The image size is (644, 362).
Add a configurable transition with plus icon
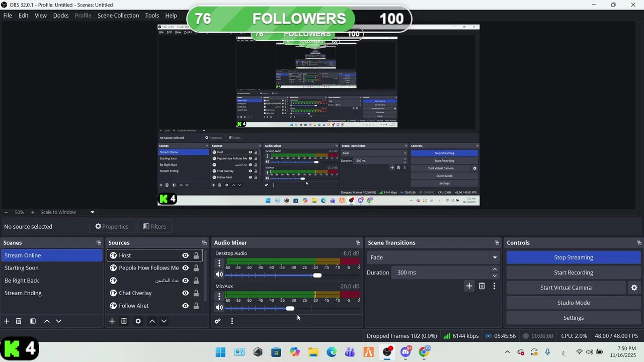coord(469,286)
